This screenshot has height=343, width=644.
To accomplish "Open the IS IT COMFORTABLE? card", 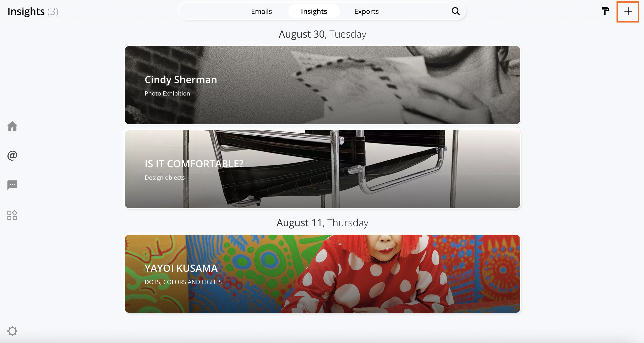I will 322,169.
